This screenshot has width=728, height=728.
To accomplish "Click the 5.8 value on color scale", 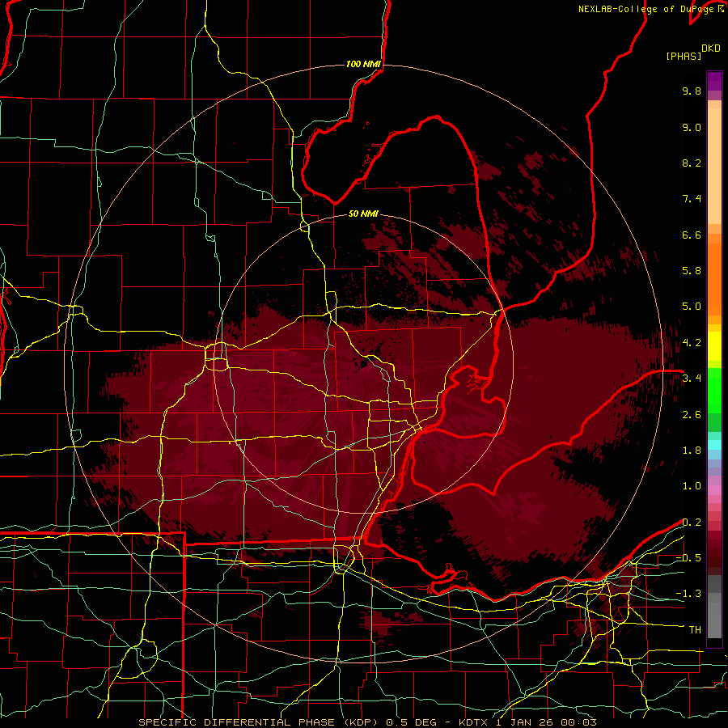I will 692,271.
